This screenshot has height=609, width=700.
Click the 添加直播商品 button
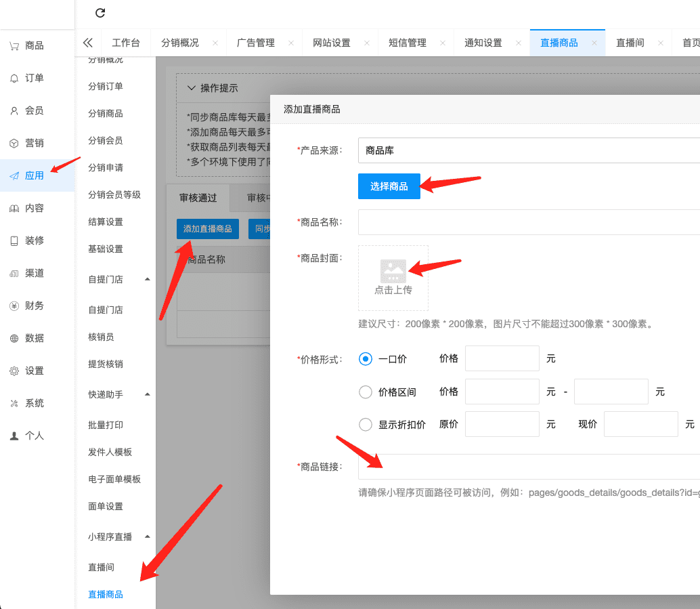[x=207, y=229]
